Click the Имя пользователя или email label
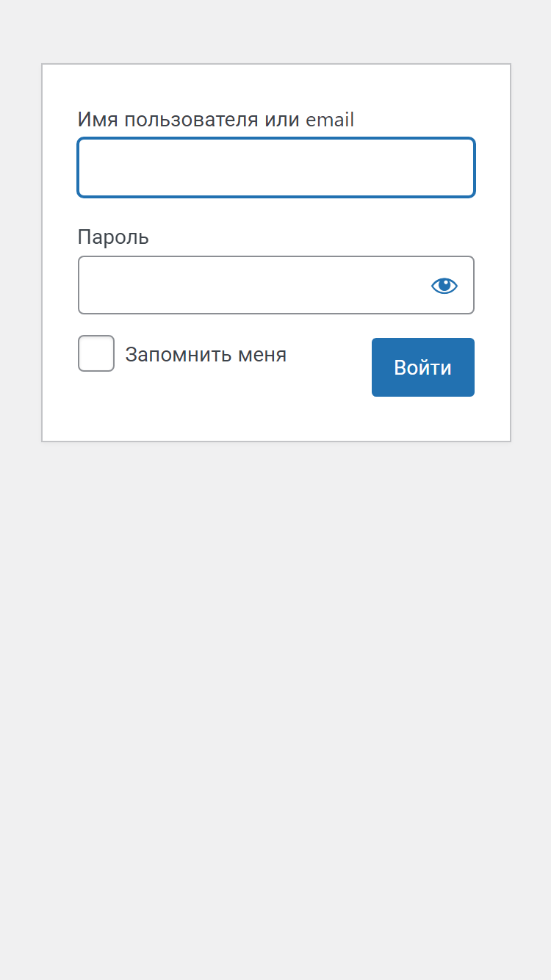The height and width of the screenshot is (980, 551). (216, 120)
